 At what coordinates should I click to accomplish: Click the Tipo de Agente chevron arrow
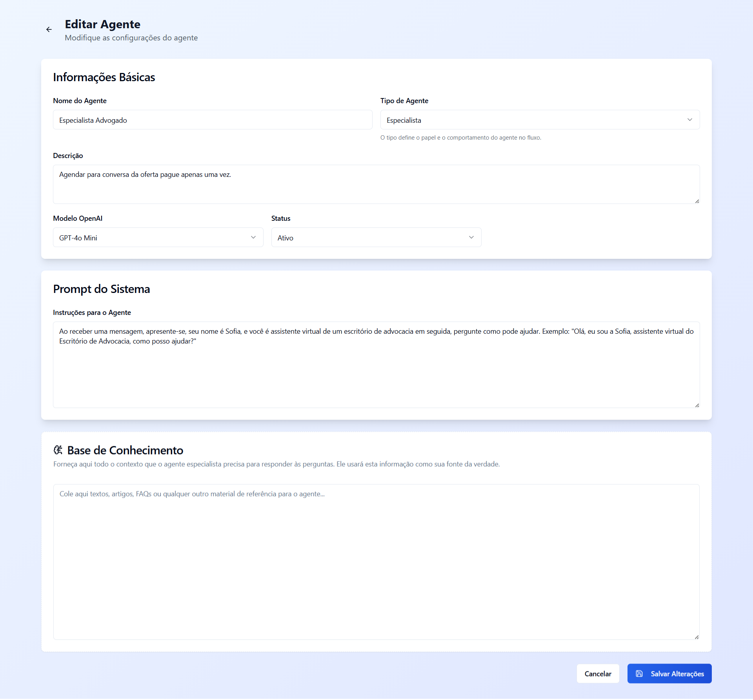(690, 120)
